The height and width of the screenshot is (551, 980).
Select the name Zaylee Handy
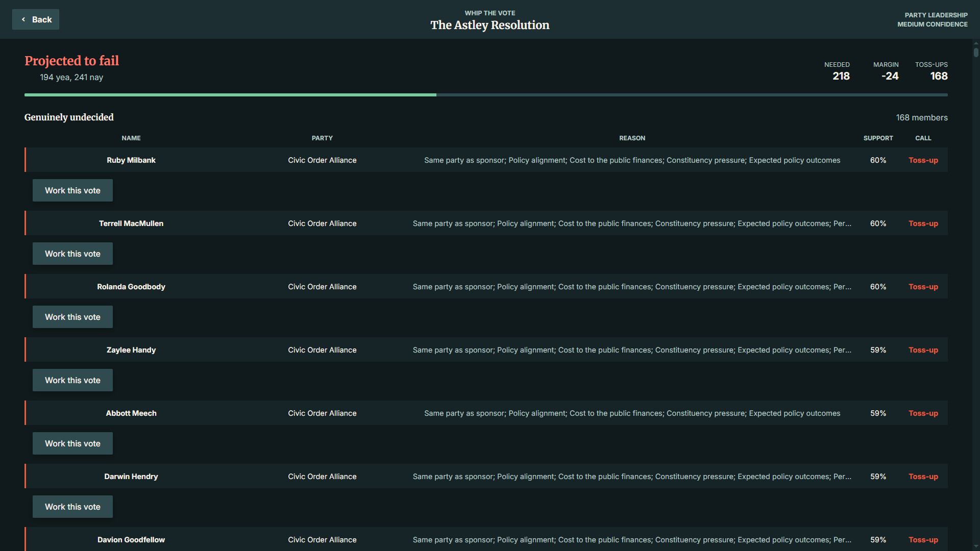131,350
